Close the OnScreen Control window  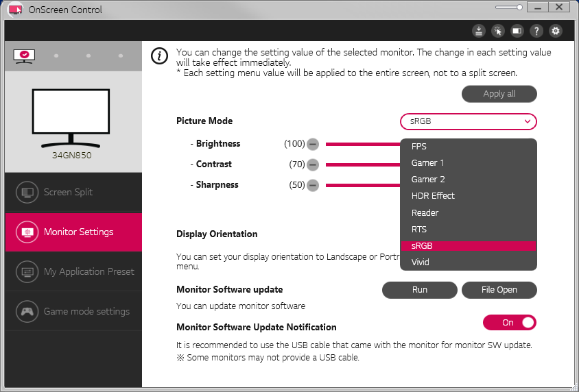click(x=559, y=8)
